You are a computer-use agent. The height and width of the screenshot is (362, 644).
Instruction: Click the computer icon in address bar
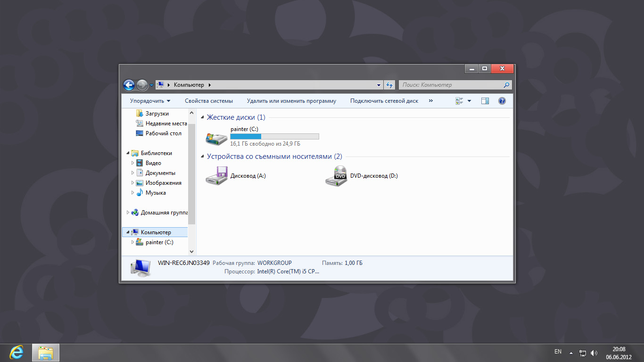pos(160,85)
